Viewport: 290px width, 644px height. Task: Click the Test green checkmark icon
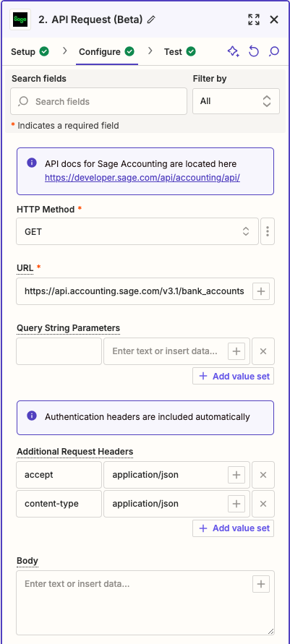click(x=191, y=52)
